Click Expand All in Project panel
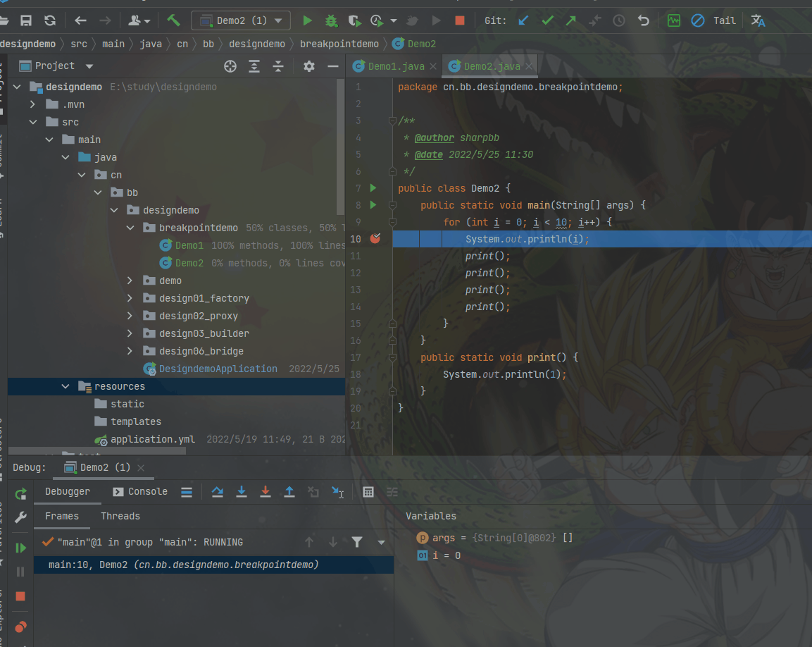The width and height of the screenshot is (812, 647). click(x=254, y=66)
